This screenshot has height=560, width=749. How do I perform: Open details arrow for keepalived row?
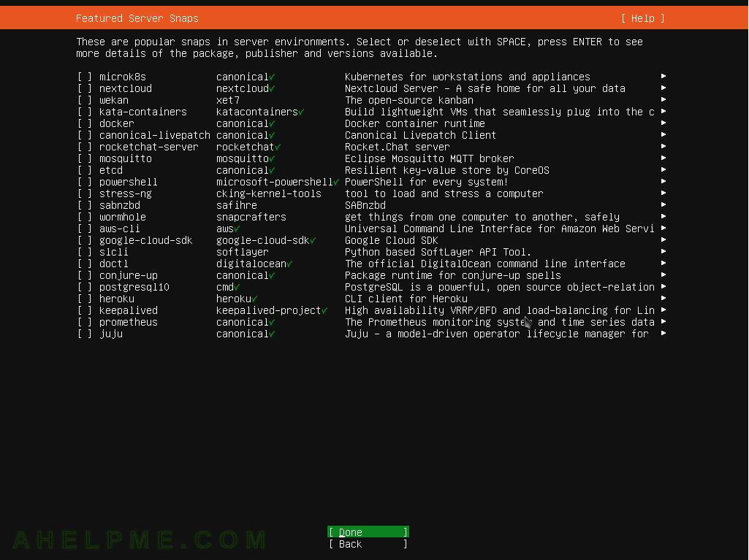tap(664, 310)
